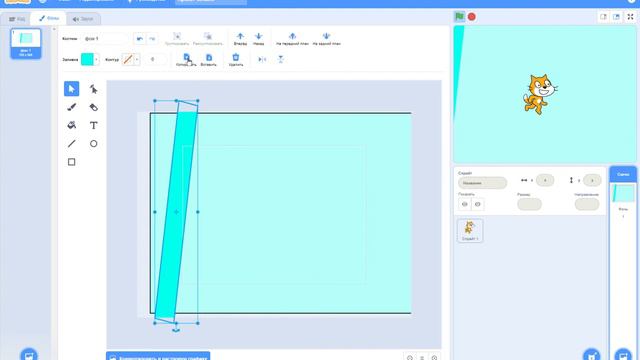Click the sprite name input field
640x360 pixels.
click(x=482, y=183)
